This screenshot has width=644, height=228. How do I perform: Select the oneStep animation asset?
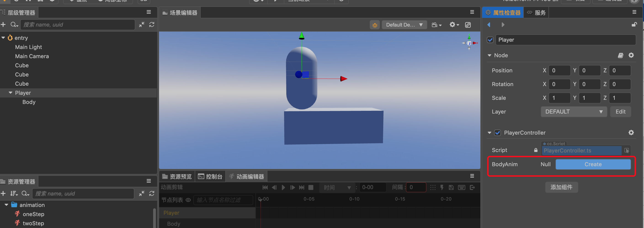(x=34, y=214)
